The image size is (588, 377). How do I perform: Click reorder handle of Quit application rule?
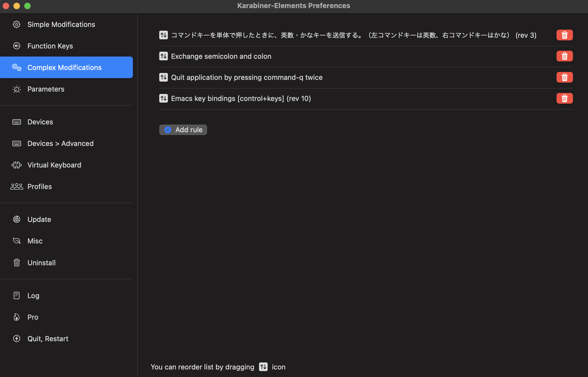coord(163,77)
